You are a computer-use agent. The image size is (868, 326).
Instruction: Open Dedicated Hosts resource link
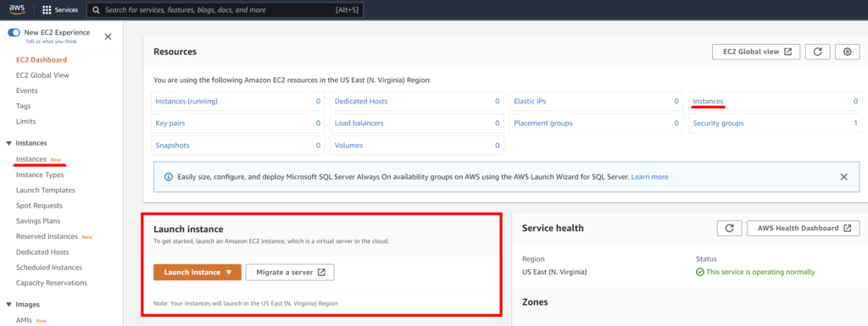(x=361, y=102)
